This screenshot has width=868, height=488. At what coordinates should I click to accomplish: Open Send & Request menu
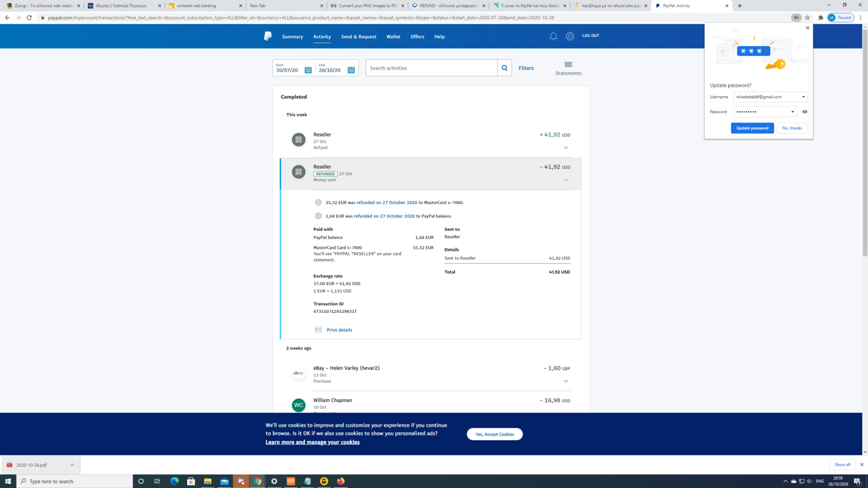coord(359,37)
